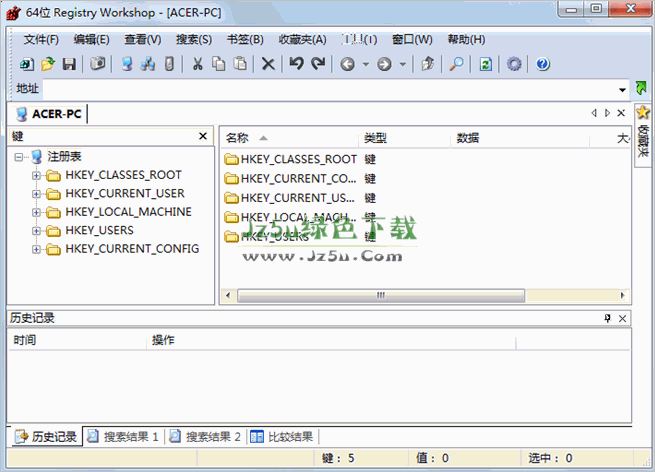The width and height of the screenshot is (655, 472).
Task: Click the cut scissors icon
Action: [198, 64]
